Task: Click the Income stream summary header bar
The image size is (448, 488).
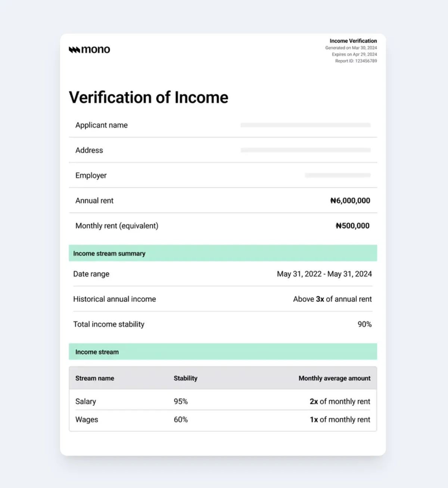Action: tap(223, 253)
